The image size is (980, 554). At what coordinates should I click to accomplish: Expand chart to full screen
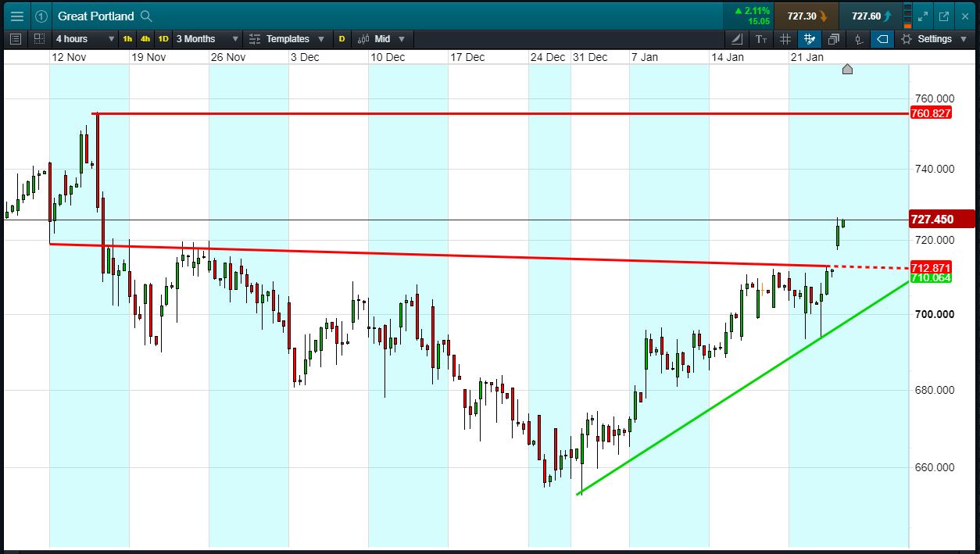pos(923,16)
